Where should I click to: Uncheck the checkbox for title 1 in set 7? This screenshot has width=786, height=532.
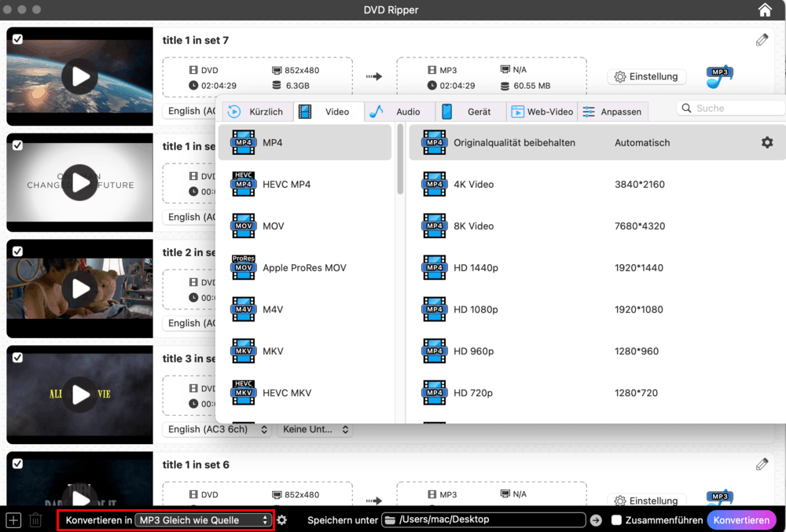click(17, 39)
